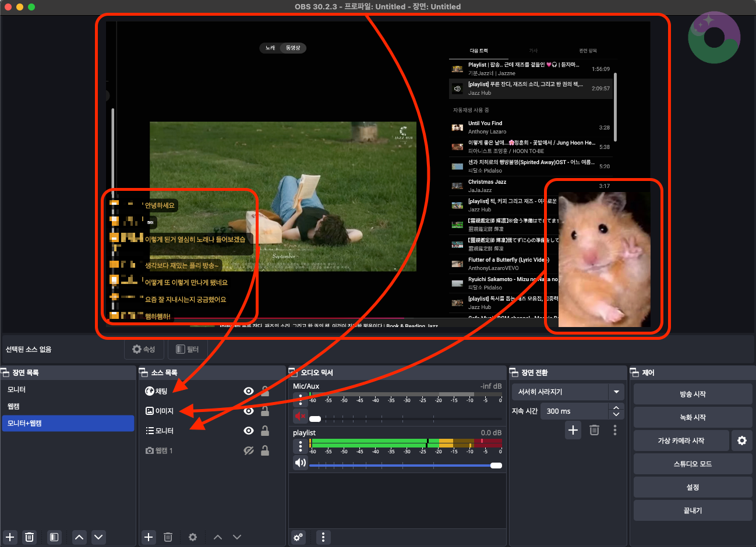Click the 다음 트랙 tab in preview
This screenshot has height=547, width=756.
[x=479, y=51]
